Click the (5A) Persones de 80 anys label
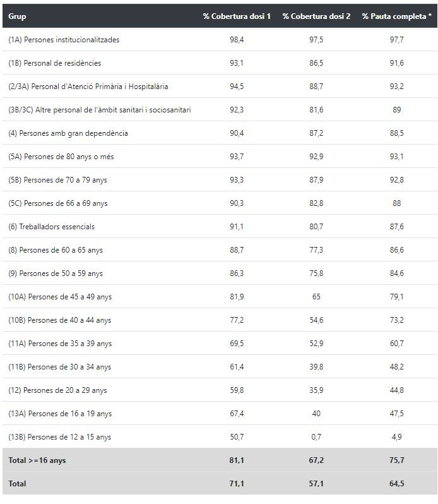Viewport: 438px width, 504px height. [61, 157]
